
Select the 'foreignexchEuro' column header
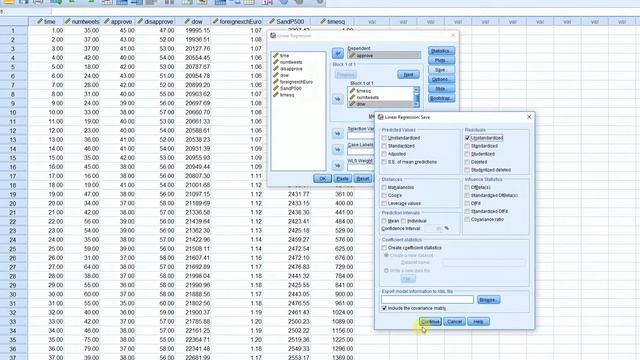[237, 21]
